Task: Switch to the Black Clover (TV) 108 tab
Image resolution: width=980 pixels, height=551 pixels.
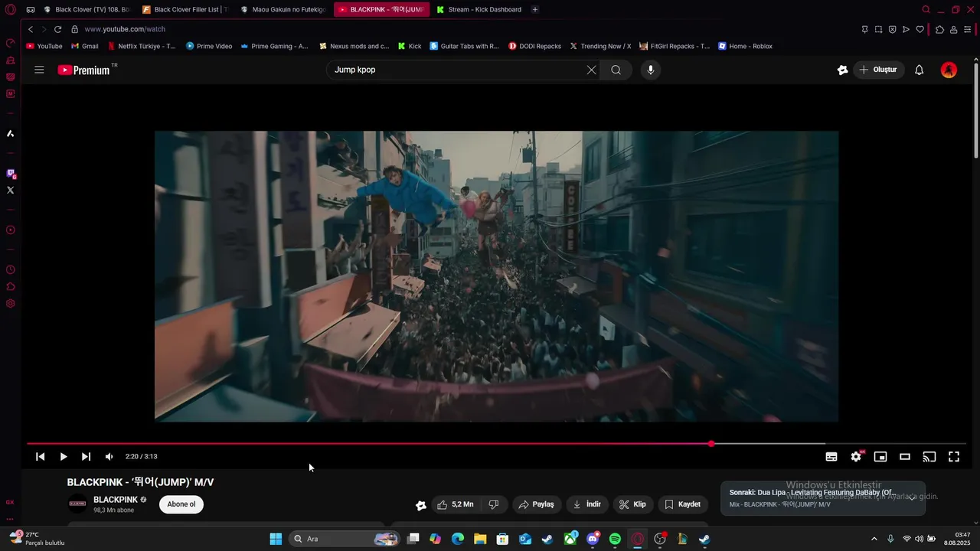Action: pos(86,9)
